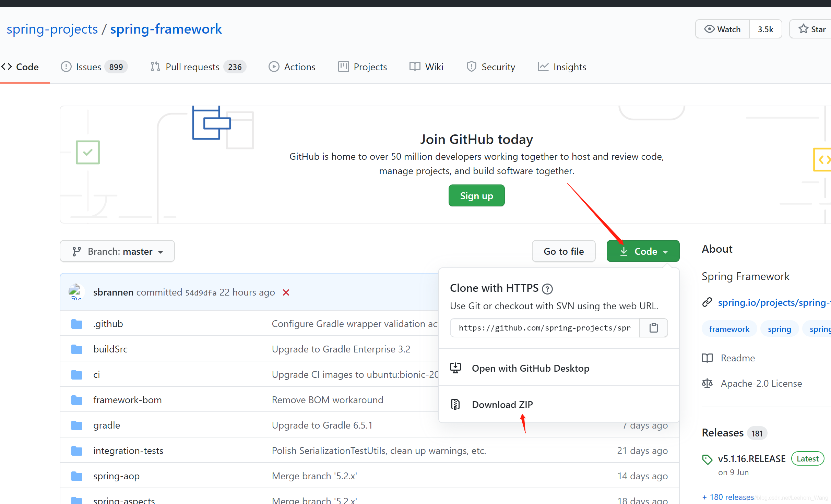Screen dimensions: 831x504
Task: Click the framework-bom folder icon
Action: pyautogui.click(x=77, y=400)
